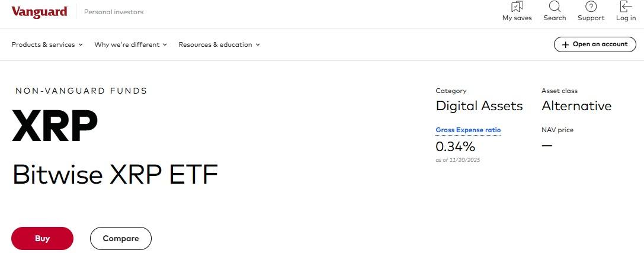Click the Search magnifier icon
The height and width of the screenshot is (253, 644).
tap(555, 7)
